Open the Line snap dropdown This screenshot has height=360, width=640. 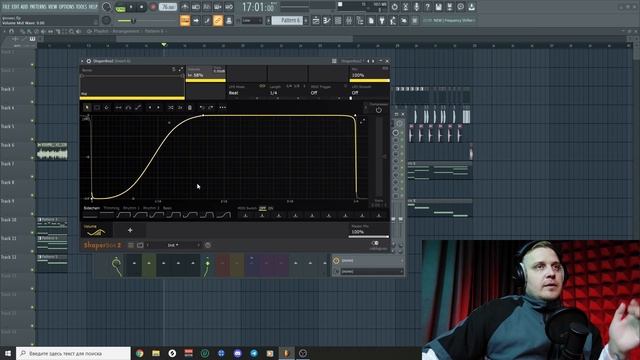[252, 20]
